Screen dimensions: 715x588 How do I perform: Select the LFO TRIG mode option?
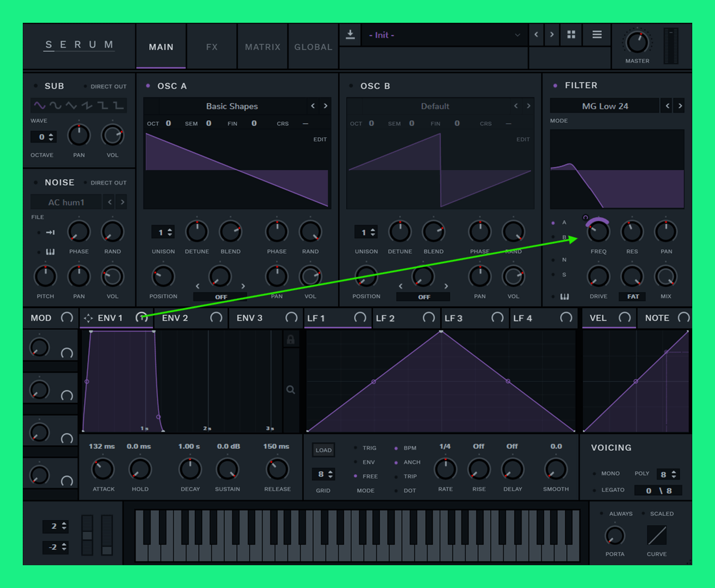[356, 448]
